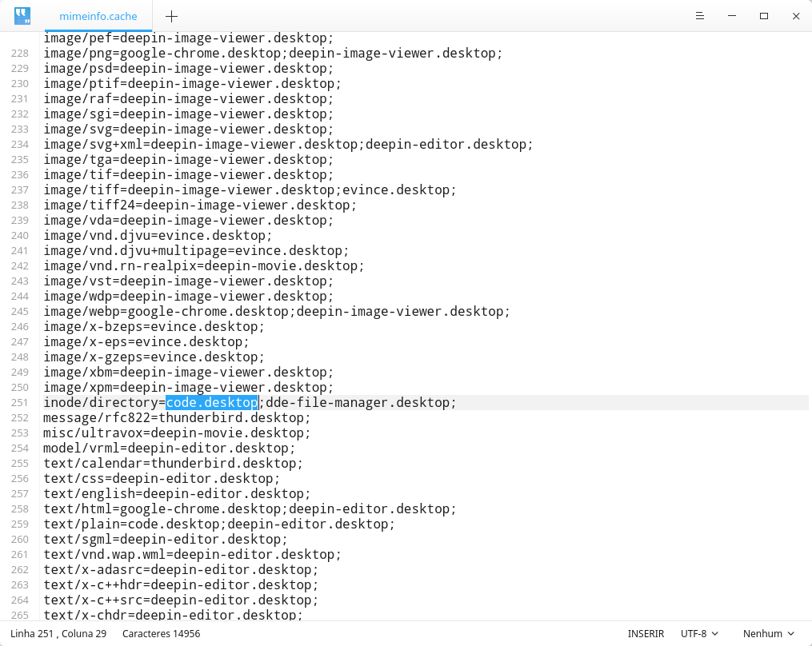Click the text/english line
Image resolution: width=812 pixels, height=646 pixels.
click(177, 494)
